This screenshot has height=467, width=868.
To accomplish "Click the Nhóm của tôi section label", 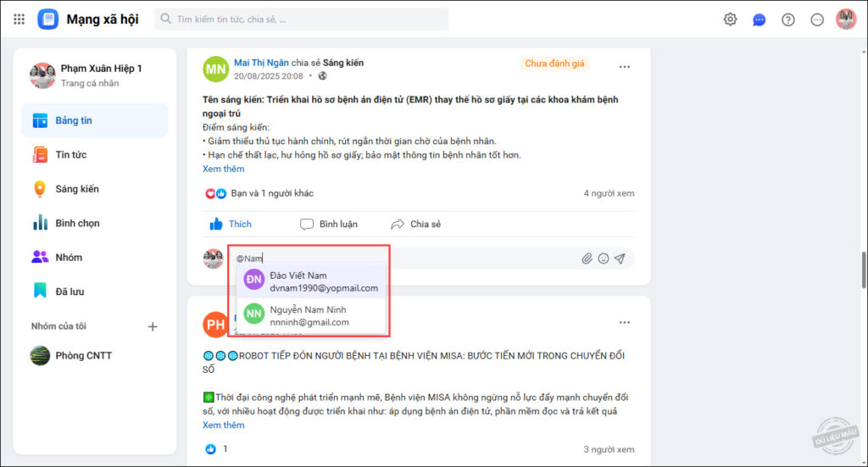I will (x=58, y=326).
